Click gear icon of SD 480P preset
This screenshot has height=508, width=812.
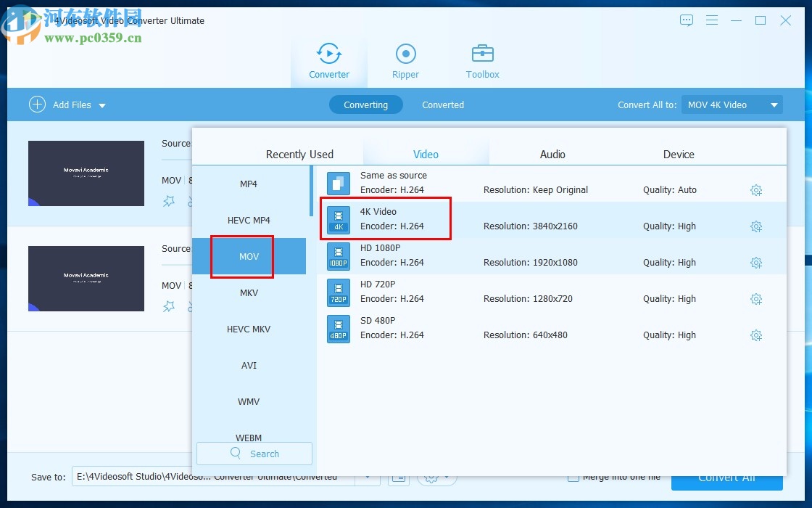point(756,335)
